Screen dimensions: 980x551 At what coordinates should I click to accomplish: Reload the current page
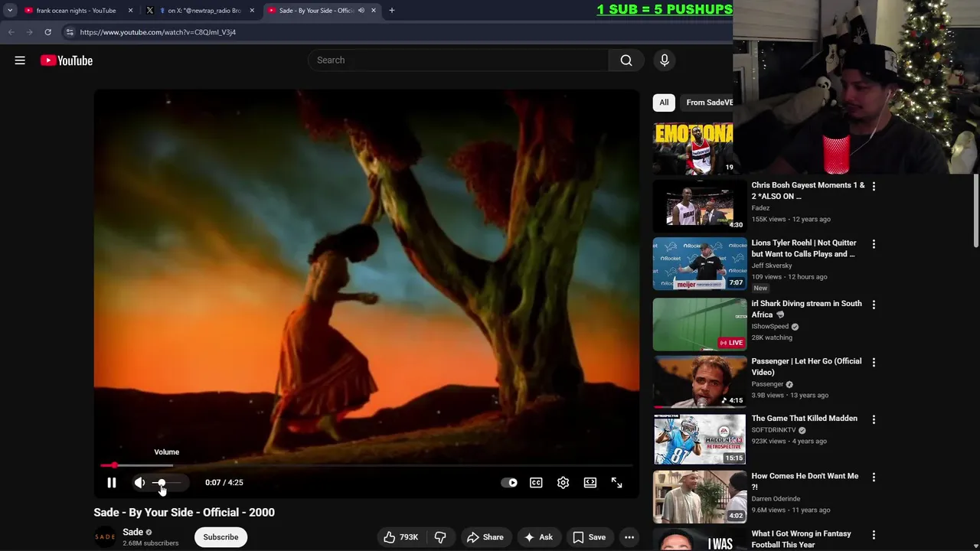[47, 32]
